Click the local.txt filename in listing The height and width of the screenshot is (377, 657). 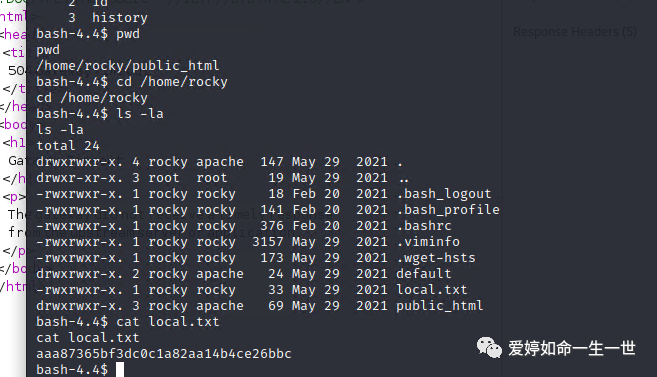pos(432,289)
